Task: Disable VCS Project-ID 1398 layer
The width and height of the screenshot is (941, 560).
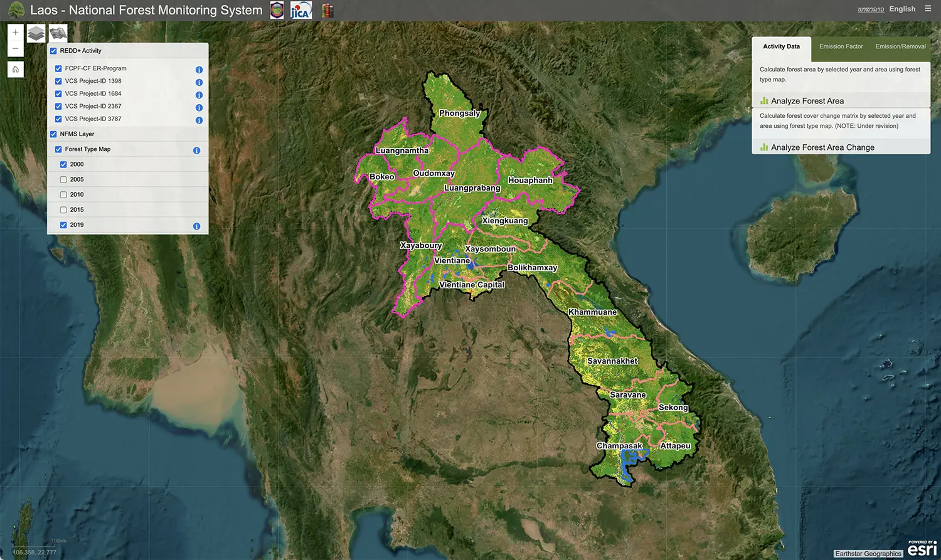Action: pos(58,82)
